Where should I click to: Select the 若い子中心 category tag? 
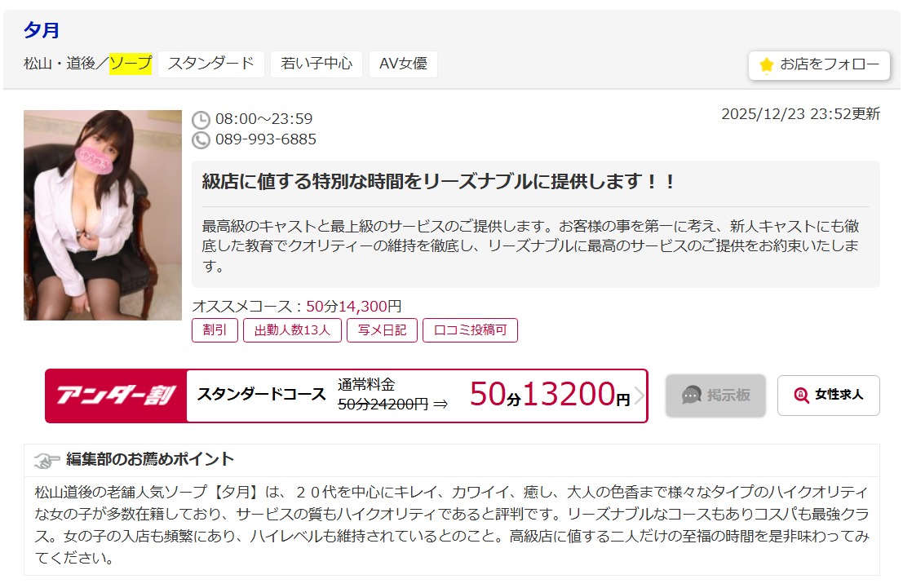pyautogui.click(x=316, y=64)
